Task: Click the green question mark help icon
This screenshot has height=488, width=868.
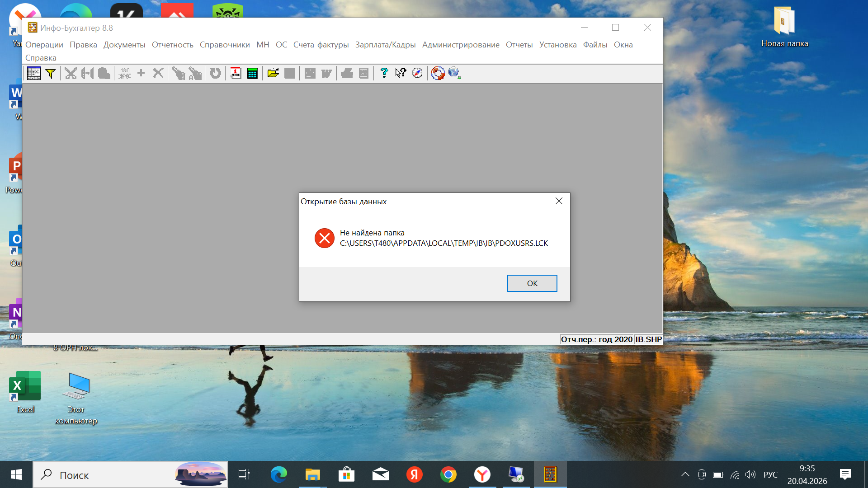Action: coord(384,73)
